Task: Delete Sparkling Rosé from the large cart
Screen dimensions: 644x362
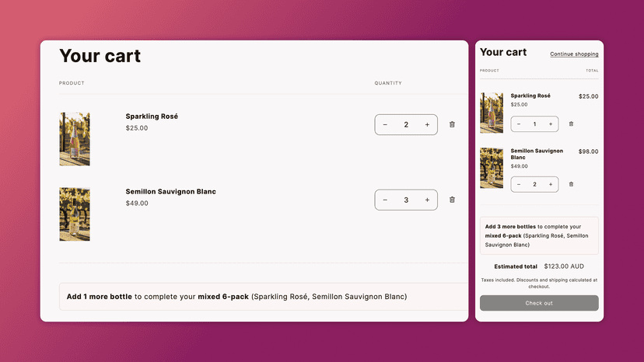Action: (452, 124)
